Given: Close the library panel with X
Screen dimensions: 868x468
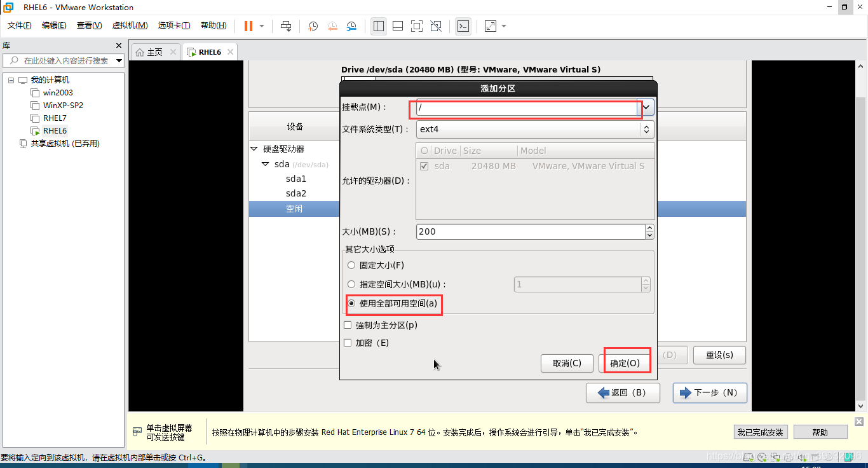Looking at the screenshot, I should 118,46.
